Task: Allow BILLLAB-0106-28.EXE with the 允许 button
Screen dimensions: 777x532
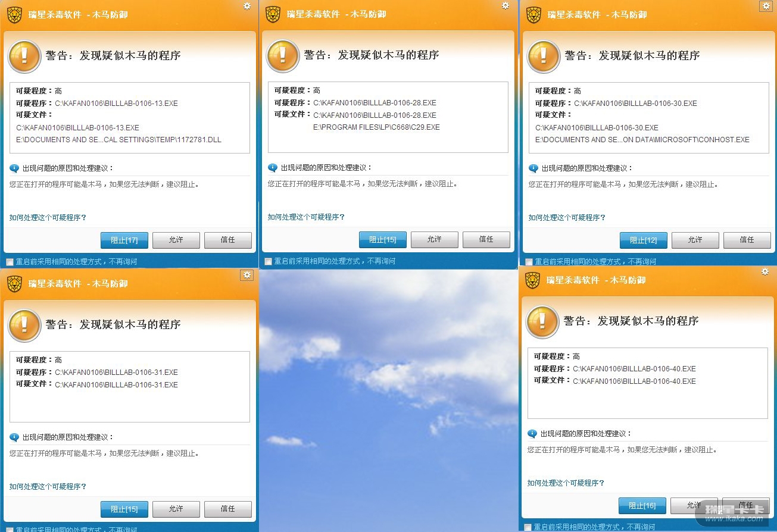Action: click(x=435, y=240)
